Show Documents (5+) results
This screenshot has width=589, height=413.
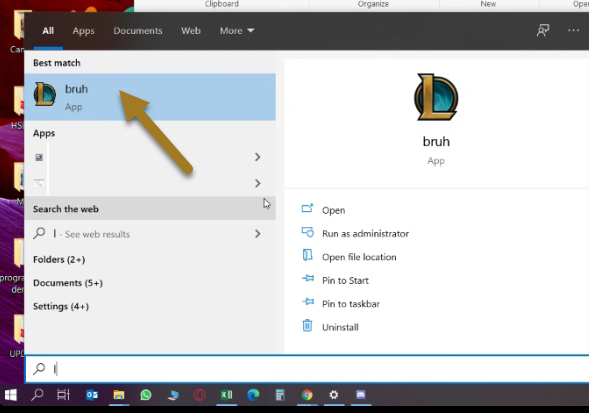[68, 283]
